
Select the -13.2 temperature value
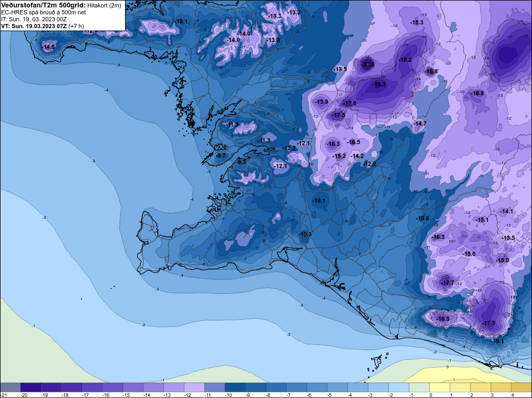[294, 12]
